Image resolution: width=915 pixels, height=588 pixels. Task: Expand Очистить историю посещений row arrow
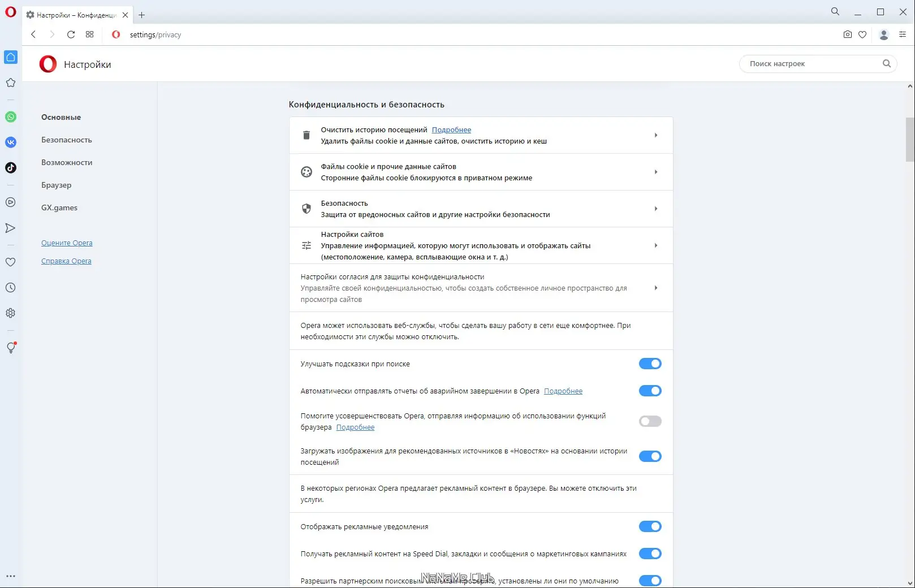click(x=656, y=135)
